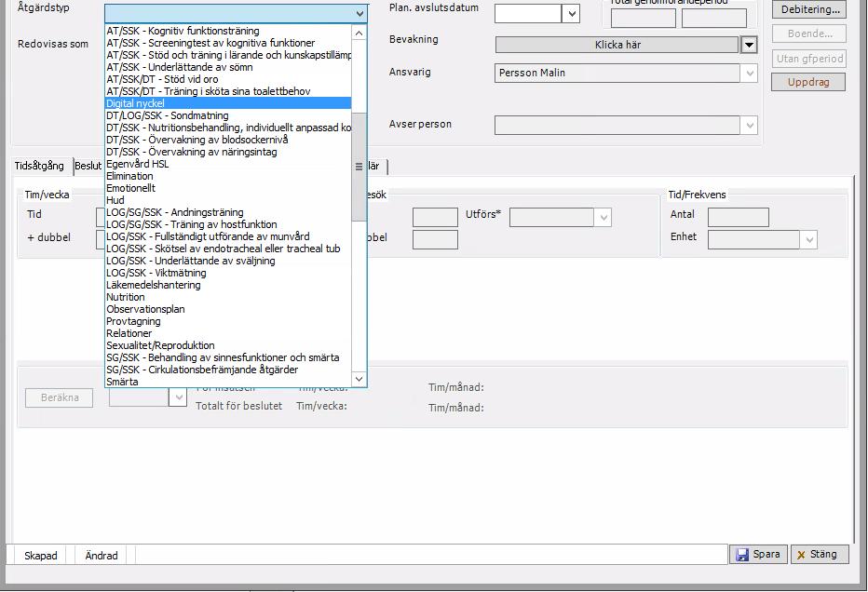
Task: Select AT/SSK/DT - Träning i sköta sina toalettbehov
Action: 227,91
